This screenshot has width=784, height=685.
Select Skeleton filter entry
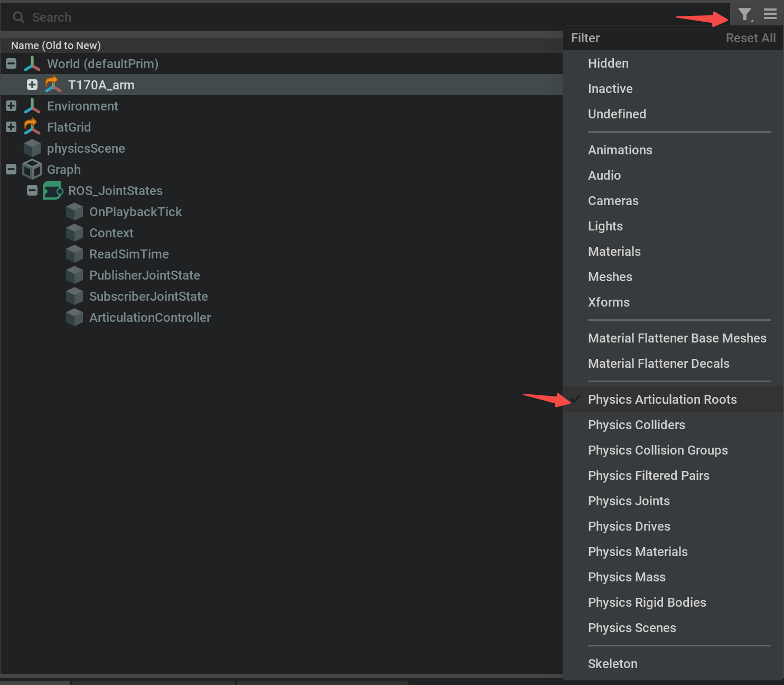[673, 664]
